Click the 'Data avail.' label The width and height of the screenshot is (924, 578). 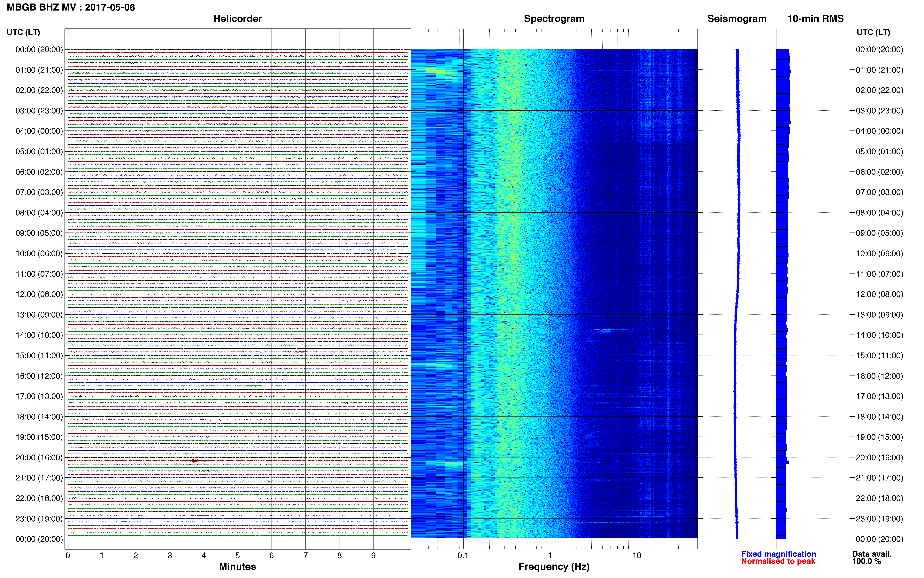[x=871, y=554]
